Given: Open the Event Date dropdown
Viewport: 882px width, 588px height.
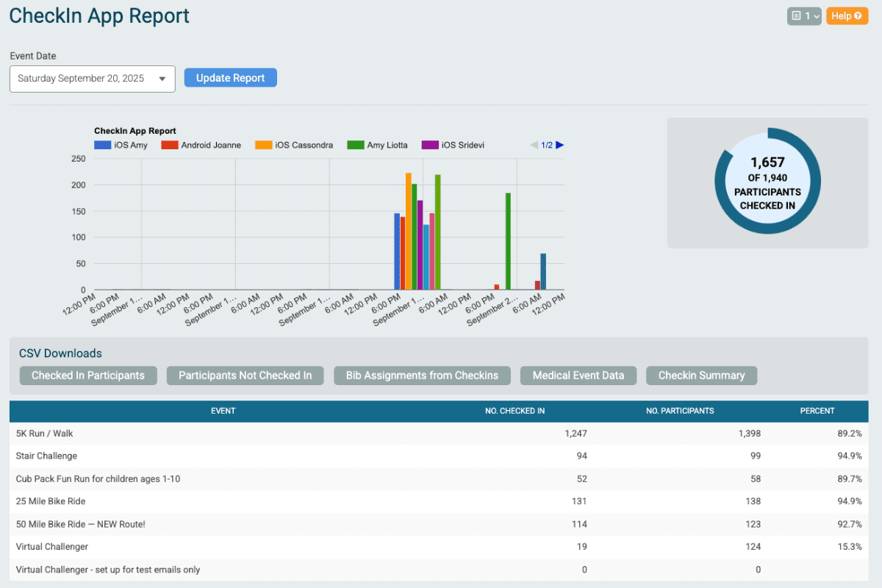Looking at the screenshot, I should [92, 79].
